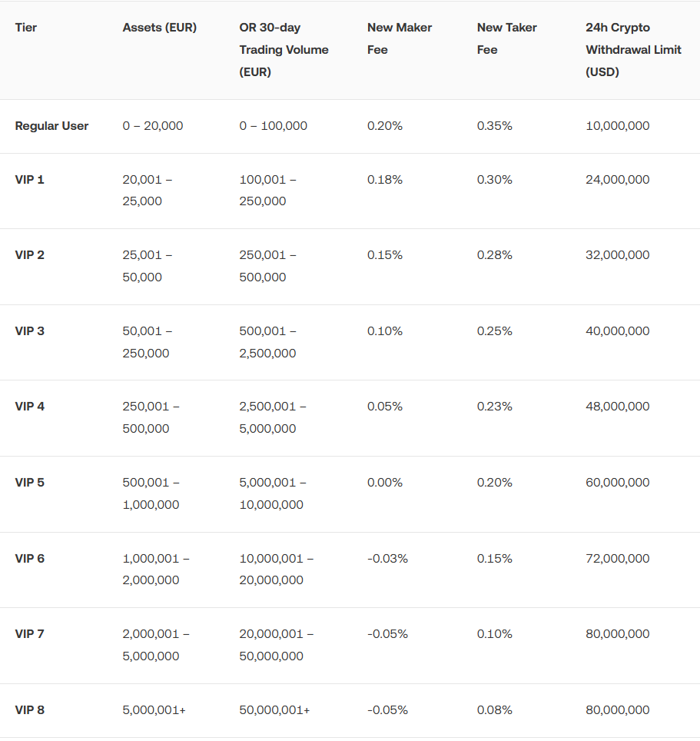Click the New Taker Fee header
The image size is (700, 741).
508,38
